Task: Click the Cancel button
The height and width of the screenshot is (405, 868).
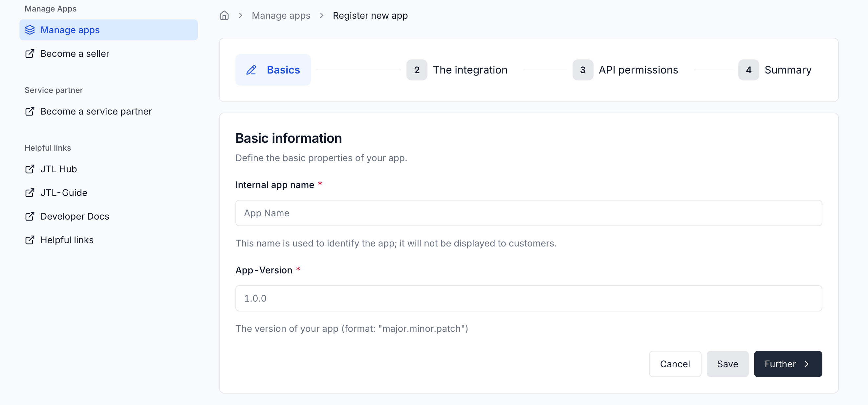Action: click(x=675, y=364)
